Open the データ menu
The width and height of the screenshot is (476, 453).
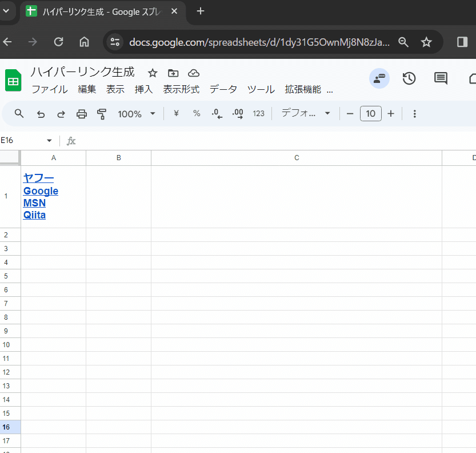coord(223,89)
